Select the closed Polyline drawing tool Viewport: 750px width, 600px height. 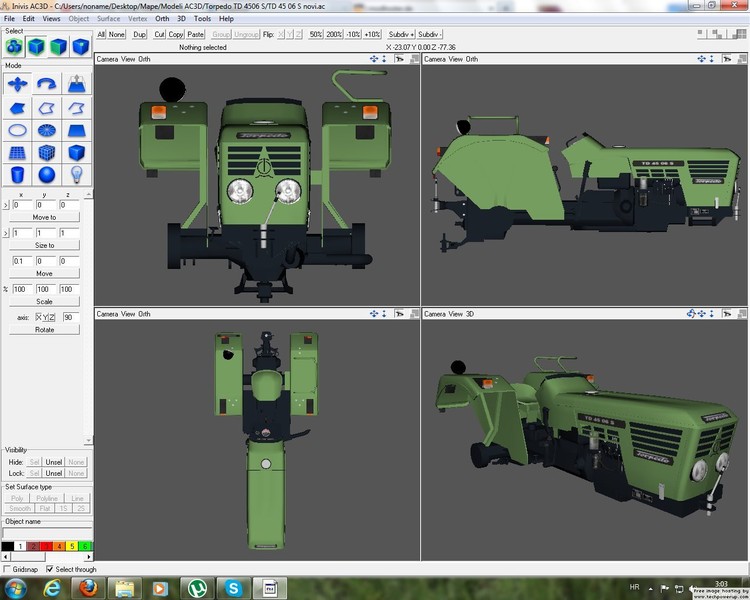(47, 108)
